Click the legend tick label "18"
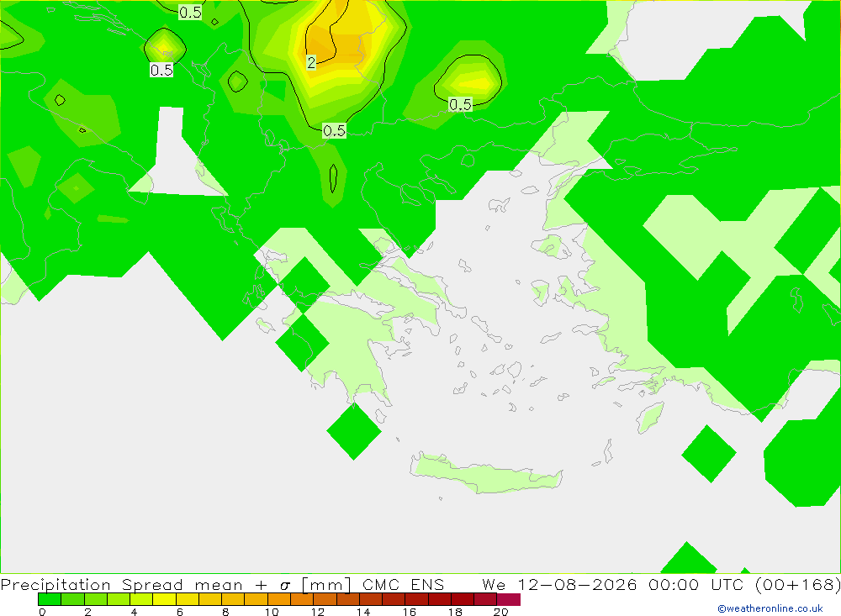The height and width of the screenshot is (616, 841). [455, 612]
